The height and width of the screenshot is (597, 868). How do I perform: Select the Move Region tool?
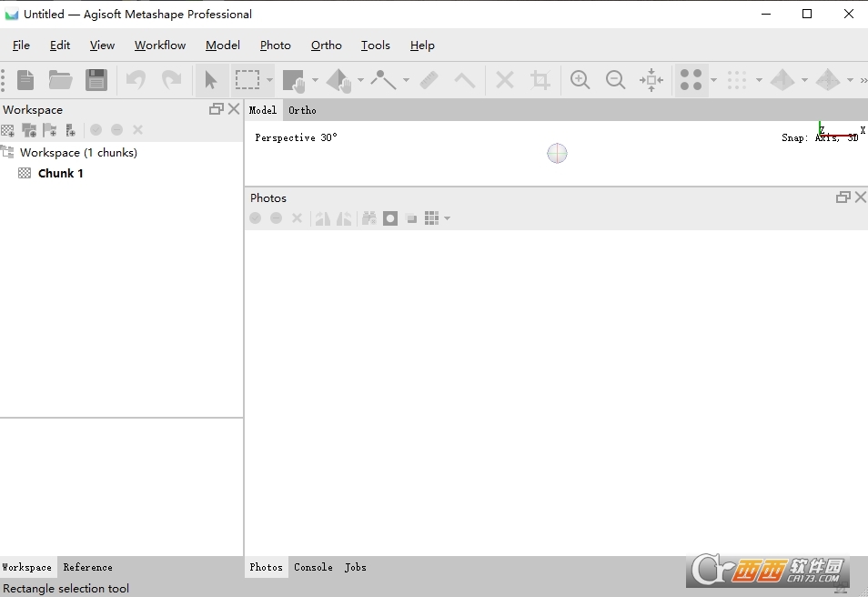[294, 80]
